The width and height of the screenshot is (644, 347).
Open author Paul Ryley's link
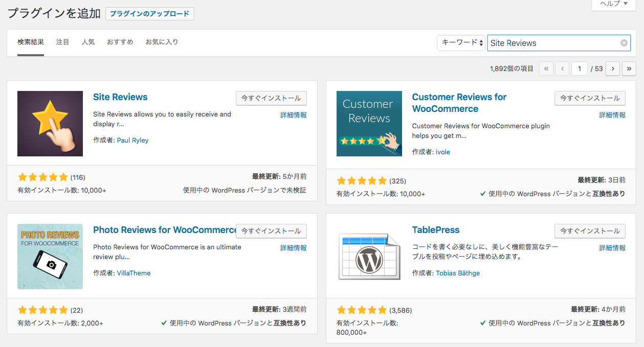133,140
